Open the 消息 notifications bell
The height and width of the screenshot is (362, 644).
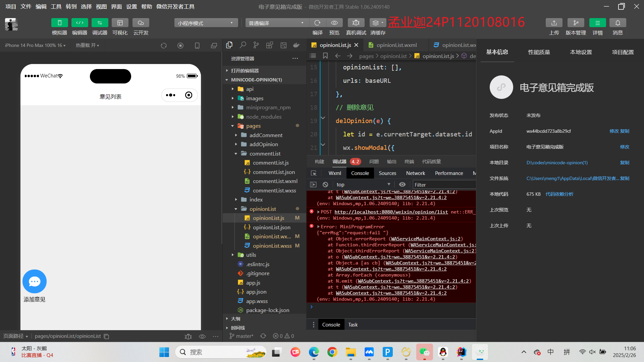click(x=618, y=23)
